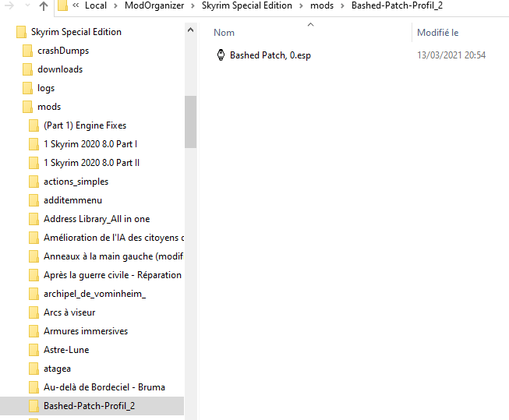Image resolution: width=509 pixels, height=420 pixels.
Task: Select Bashed Patch, 0.esp file name
Action: point(270,55)
